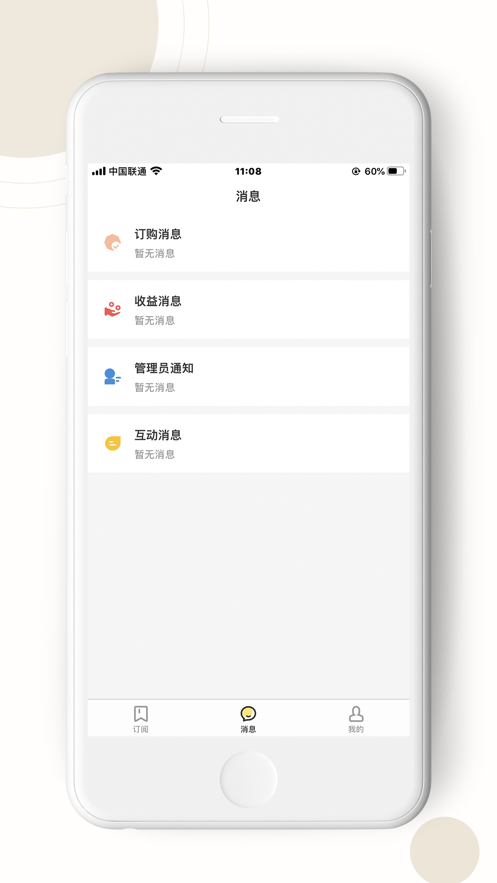497x883 pixels.
Task: Tap the yellow 互动消息 chat icon
Action: coord(113,443)
